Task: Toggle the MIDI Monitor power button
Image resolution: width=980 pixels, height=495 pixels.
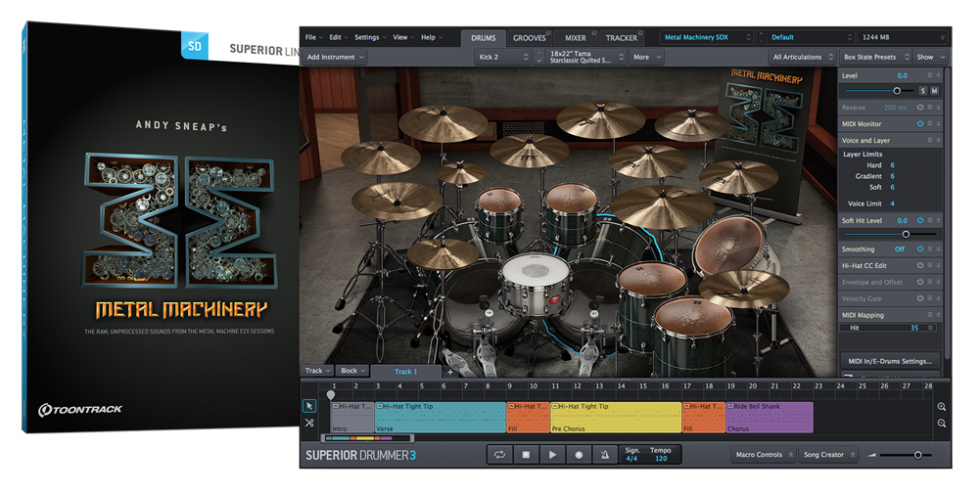Action: [920, 123]
